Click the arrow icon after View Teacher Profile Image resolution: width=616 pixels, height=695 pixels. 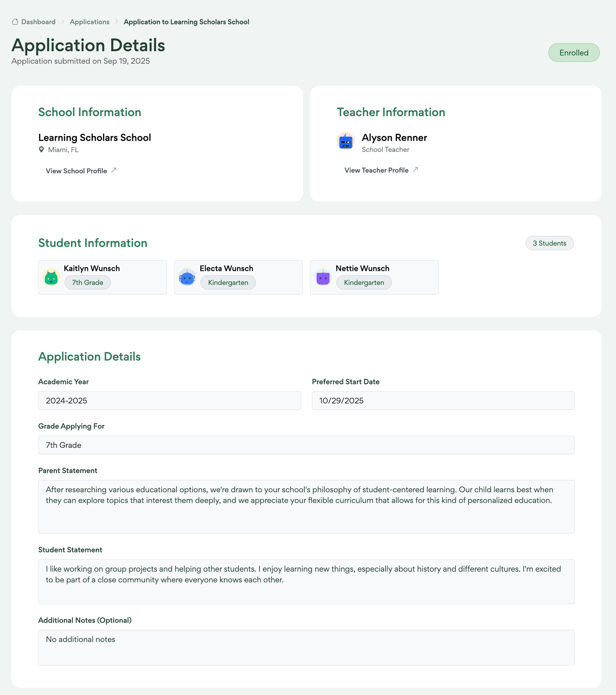click(415, 170)
